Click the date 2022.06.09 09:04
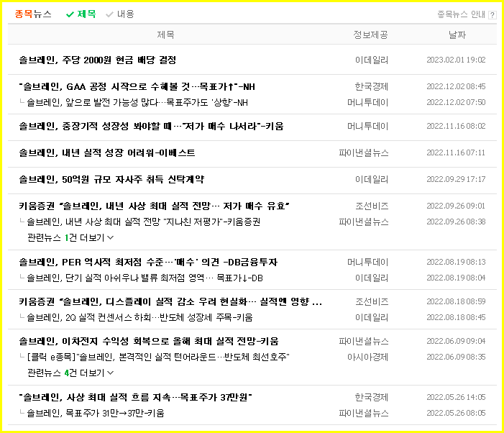The image size is (504, 433). pyautogui.click(x=456, y=342)
